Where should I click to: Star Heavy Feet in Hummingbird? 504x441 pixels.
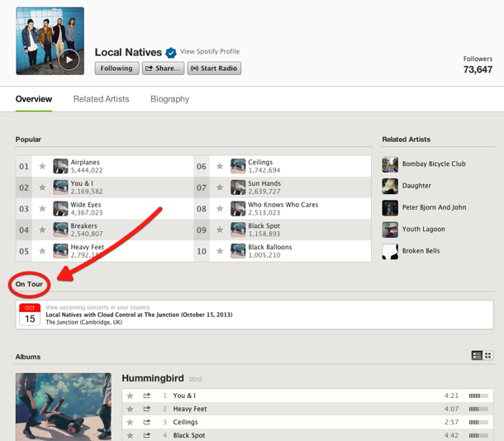(130, 409)
